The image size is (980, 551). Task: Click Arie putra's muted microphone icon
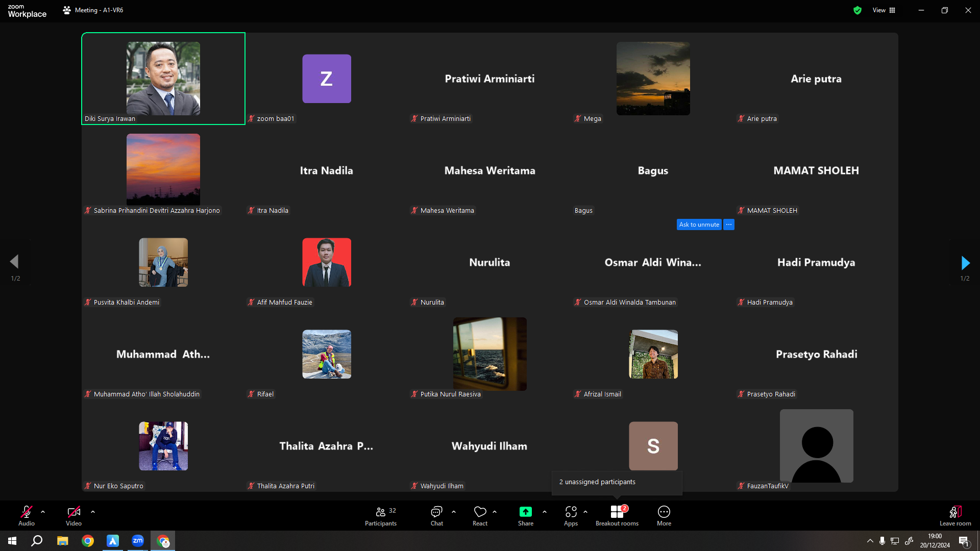click(x=741, y=118)
